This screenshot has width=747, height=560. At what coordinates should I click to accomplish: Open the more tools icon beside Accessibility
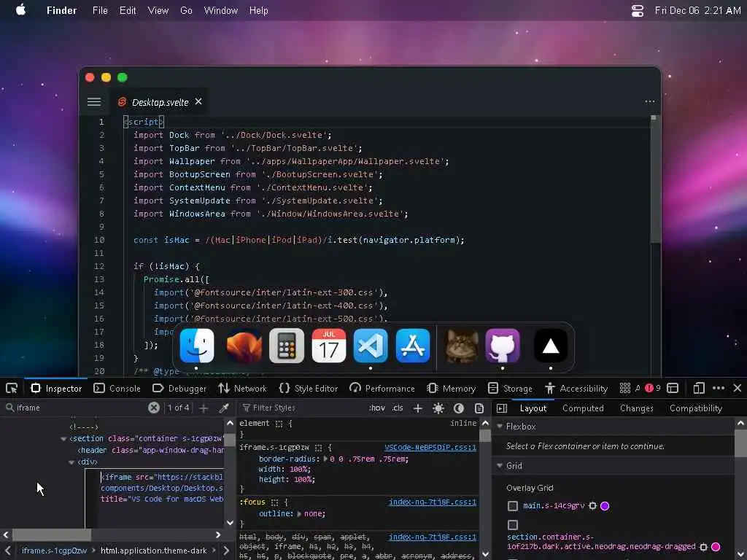click(x=625, y=388)
